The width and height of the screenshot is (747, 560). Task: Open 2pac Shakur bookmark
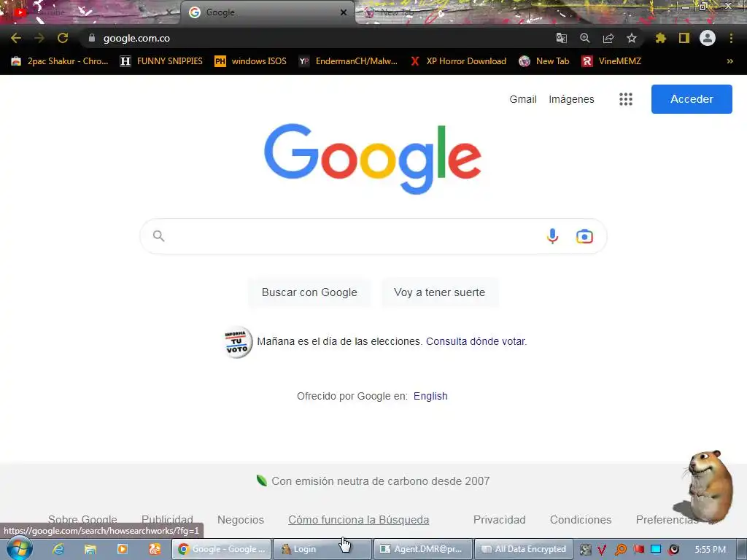[60, 61]
